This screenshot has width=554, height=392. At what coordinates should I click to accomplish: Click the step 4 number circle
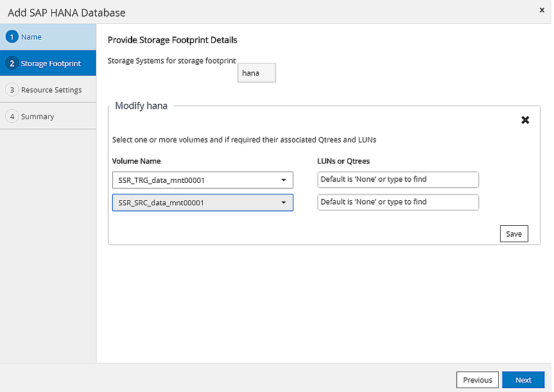[x=12, y=117]
